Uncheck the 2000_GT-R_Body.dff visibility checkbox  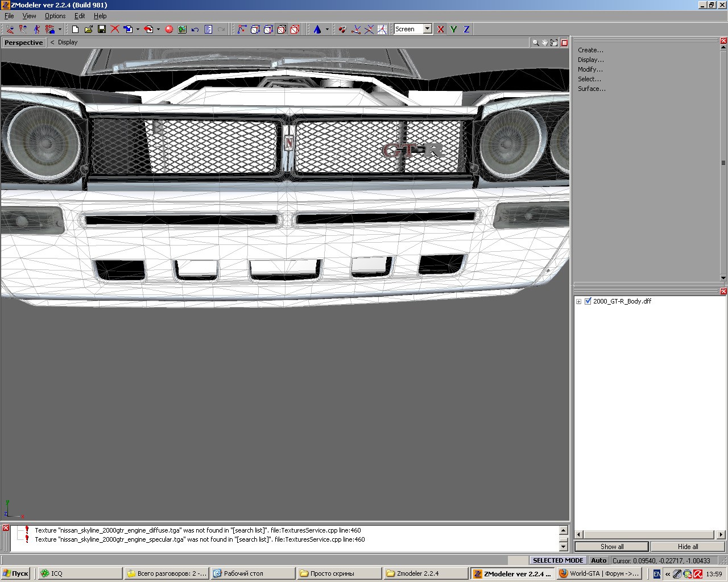(x=588, y=301)
